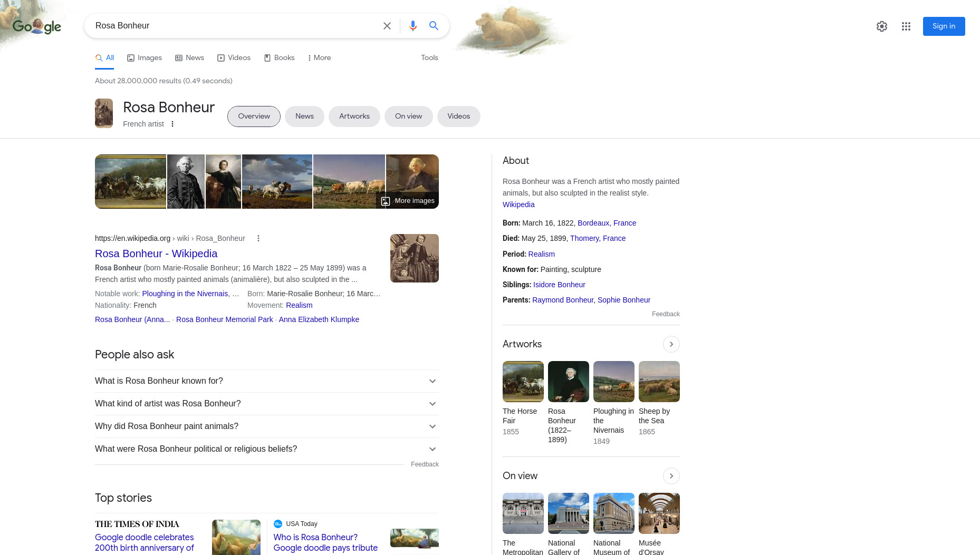
Task: Open National Gallery of Art thumbnail
Action: (x=569, y=513)
